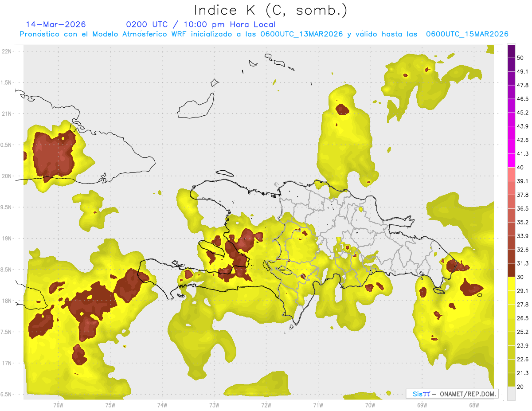532x411 pixels.
Task: Click the '71W' longitude label
Action: point(318,405)
